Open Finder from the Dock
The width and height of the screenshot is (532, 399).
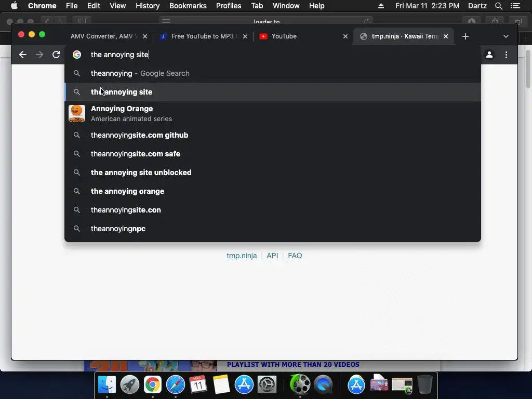point(107,384)
